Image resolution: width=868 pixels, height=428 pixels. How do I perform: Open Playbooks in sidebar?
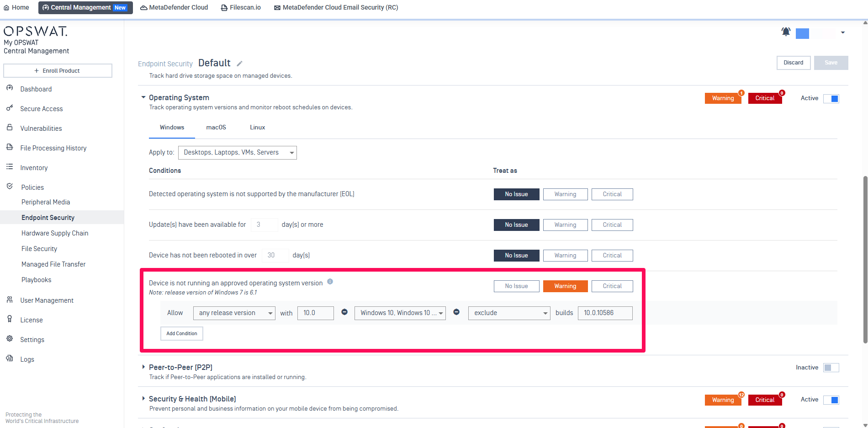[x=36, y=280]
